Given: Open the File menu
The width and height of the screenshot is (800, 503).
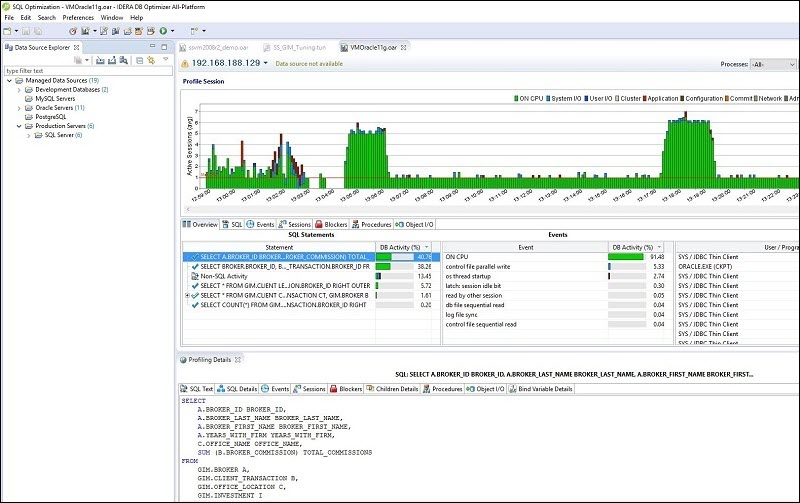Looking at the screenshot, I should (x=9, y=17).
